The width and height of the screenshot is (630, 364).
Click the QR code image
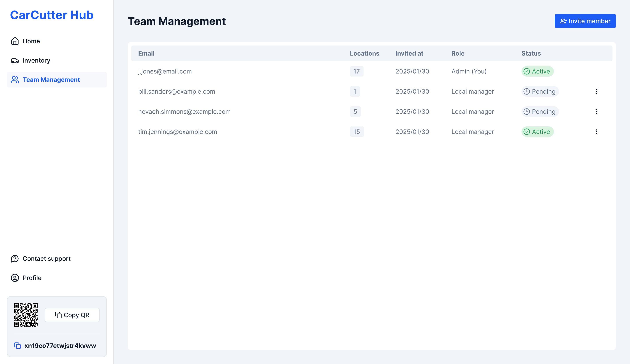26,315
